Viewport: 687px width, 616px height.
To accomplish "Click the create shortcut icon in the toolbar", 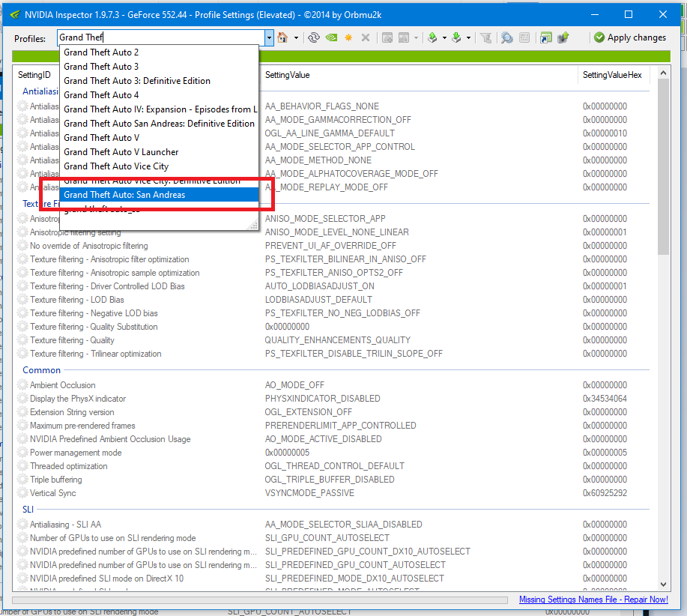I will [545, 37].
